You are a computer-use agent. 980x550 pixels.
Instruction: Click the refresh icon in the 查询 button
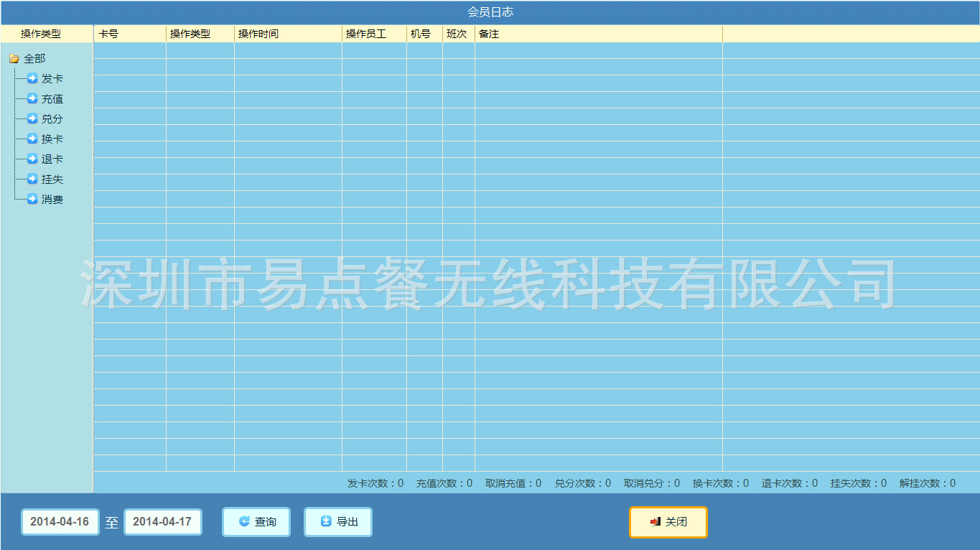coord(244,522)
